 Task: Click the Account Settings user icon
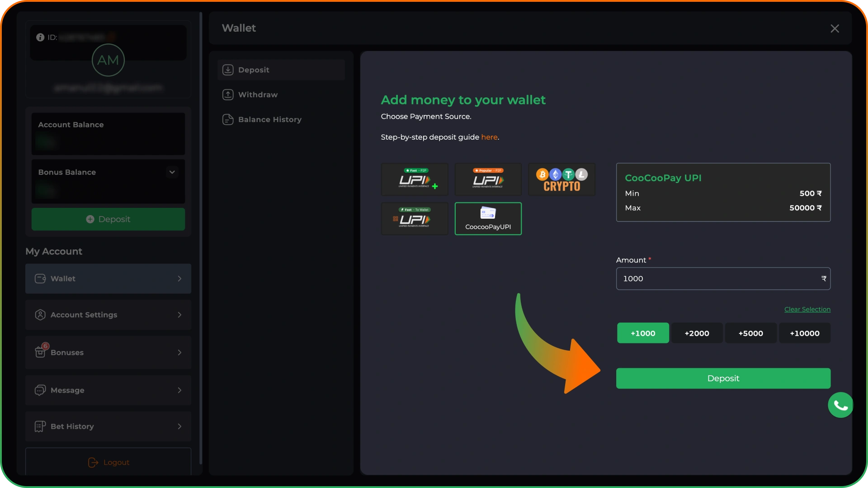[40, 314]
